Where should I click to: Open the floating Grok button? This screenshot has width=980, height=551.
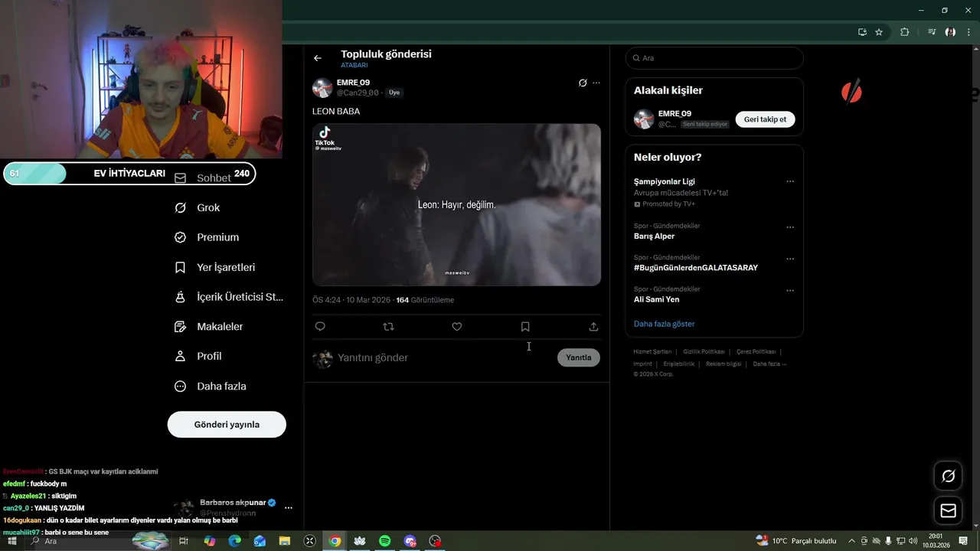coord(948,476)
